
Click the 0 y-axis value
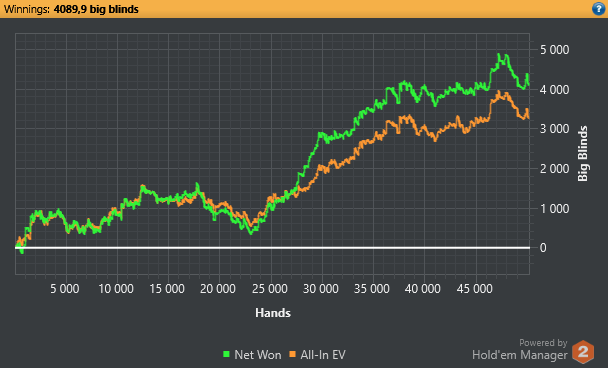click(543, 247)
